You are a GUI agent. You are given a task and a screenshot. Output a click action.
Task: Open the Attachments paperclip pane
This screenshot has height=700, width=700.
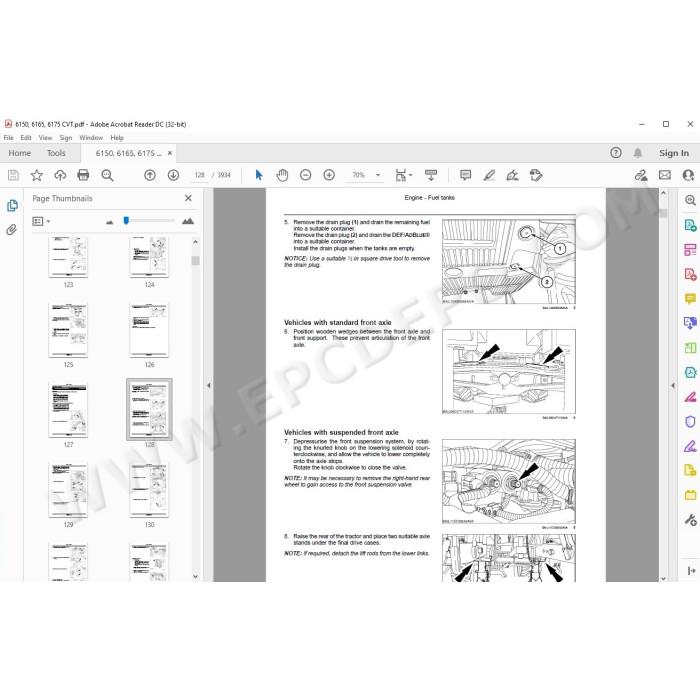[x=12, y=229]
